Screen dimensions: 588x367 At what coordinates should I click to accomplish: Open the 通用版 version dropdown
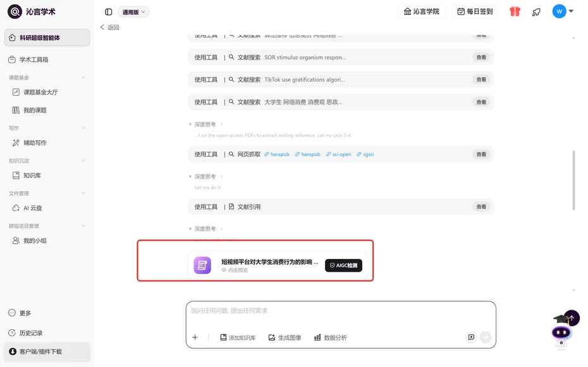point(133,12)
